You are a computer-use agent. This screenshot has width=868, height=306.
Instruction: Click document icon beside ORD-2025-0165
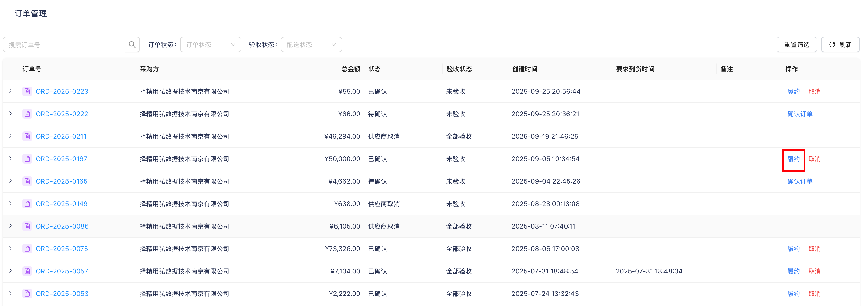pos(27,181)
